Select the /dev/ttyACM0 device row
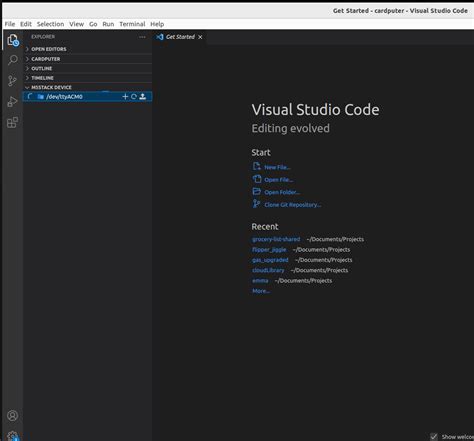 point(87,97)
